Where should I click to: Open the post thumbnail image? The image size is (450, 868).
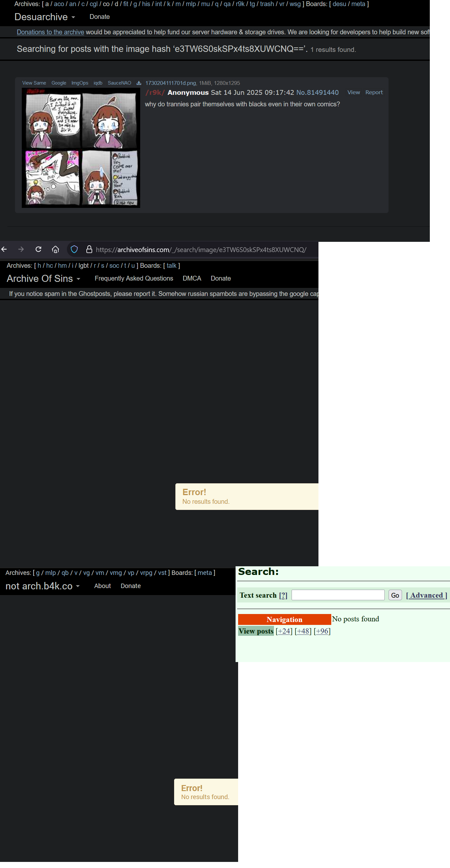pos(81,148)
